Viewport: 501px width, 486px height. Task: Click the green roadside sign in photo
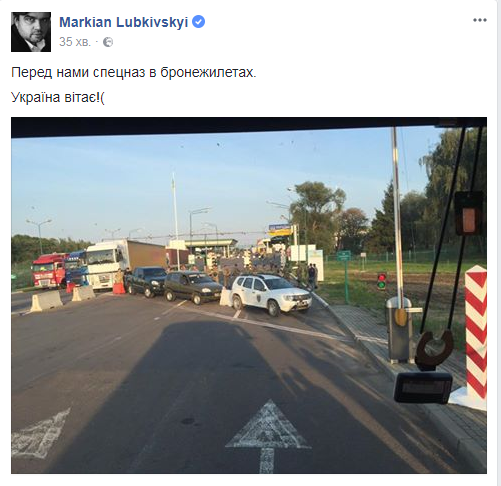(x=343, y=256)
